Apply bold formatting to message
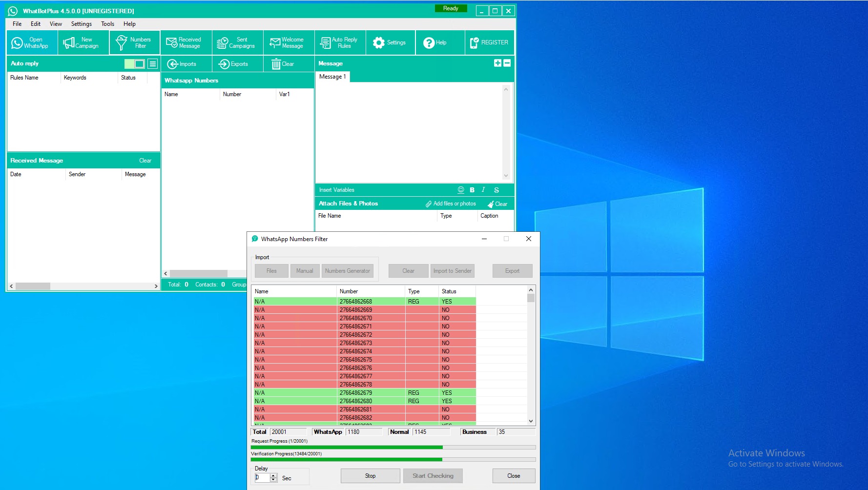This screenshot has width=868, height=490. pyautogui.click(x=472, y=190)
